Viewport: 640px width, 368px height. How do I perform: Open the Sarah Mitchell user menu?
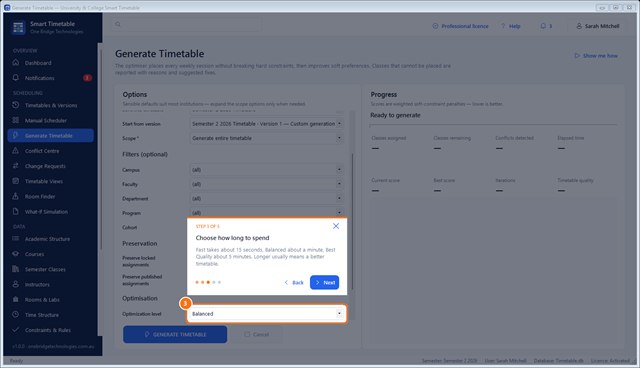pyautogui.click(x=598, y=26)
